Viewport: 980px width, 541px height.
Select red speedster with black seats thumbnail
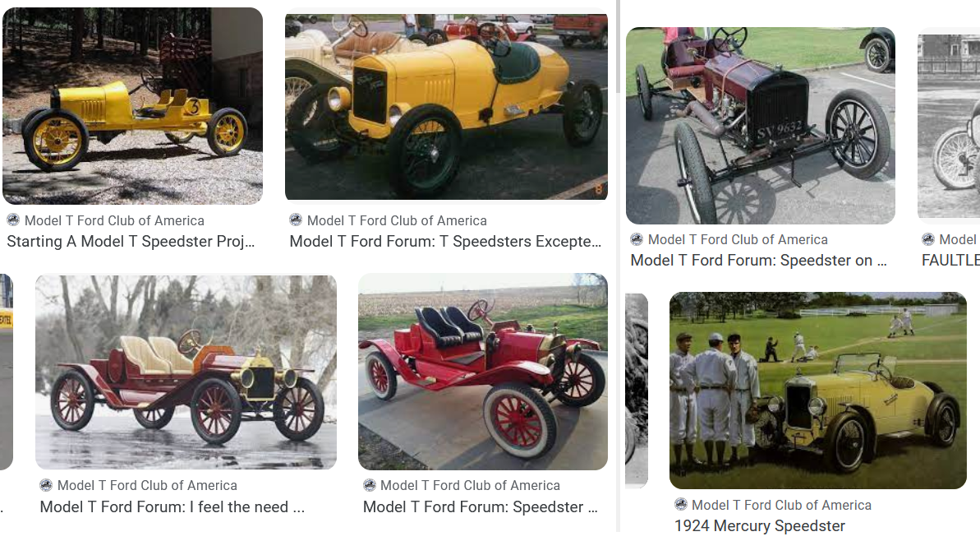(x=482, y=372)
